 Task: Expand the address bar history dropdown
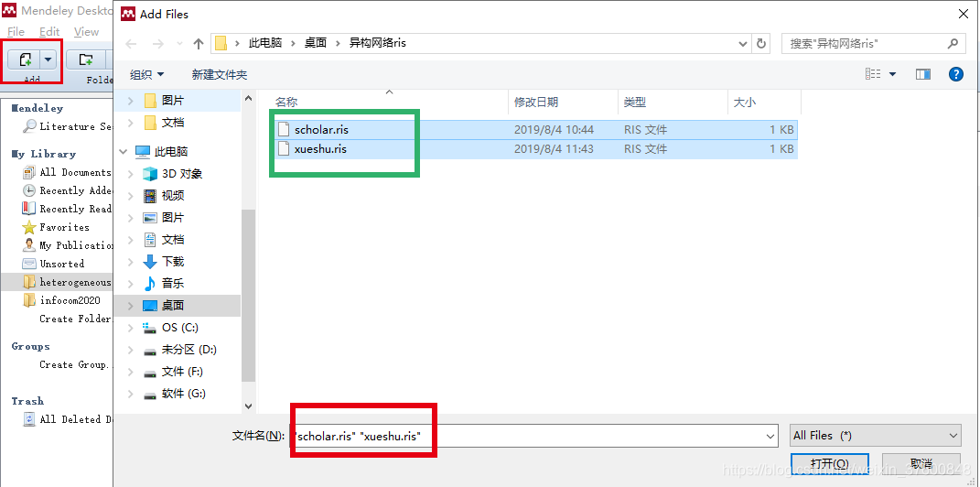click(x=742, y=44)
